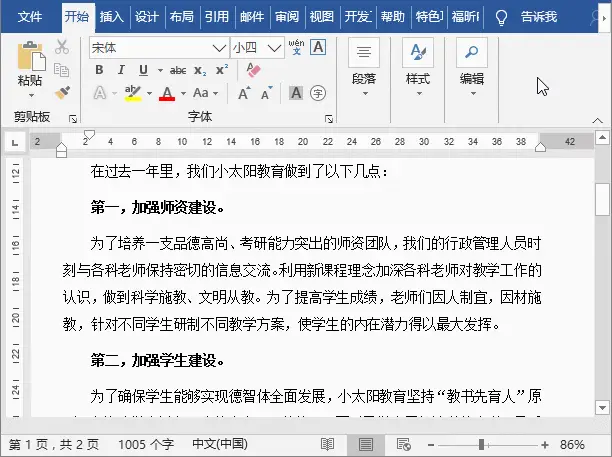This screenshot has height=457, width=612.
Task: Switch to the 审阅 tab
Action: (286, 17)
